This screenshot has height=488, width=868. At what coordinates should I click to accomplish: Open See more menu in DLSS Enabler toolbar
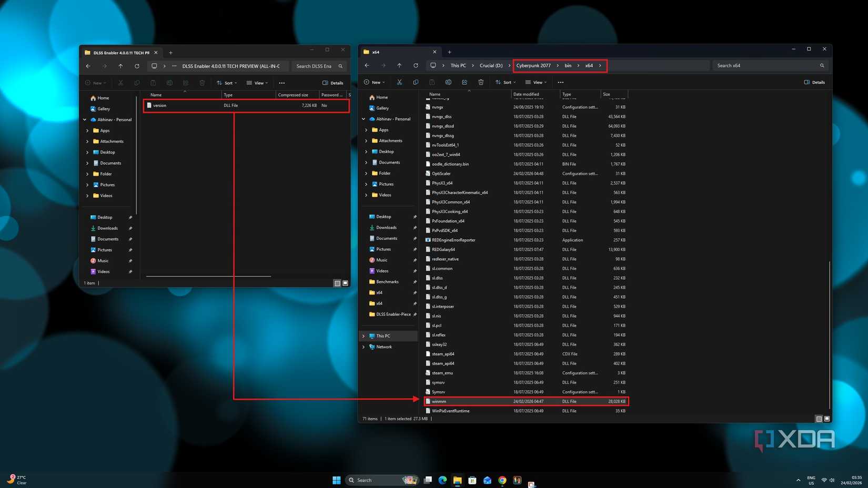pyautogui.click(x=282, y=83)
